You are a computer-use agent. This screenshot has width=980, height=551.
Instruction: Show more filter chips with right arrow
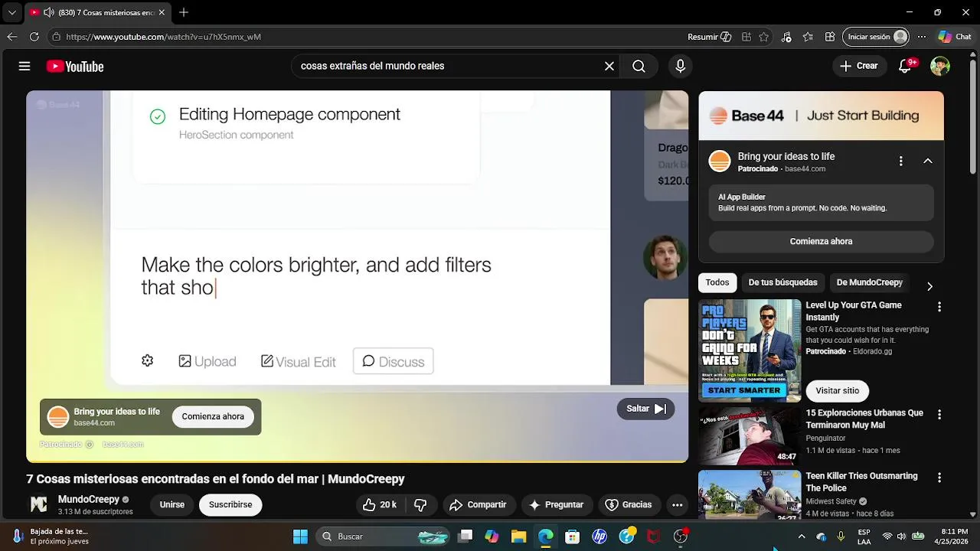tap(929, 286)
